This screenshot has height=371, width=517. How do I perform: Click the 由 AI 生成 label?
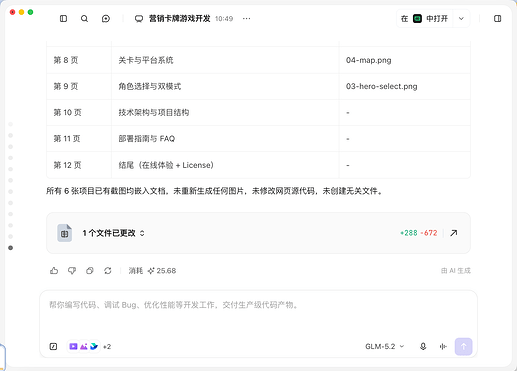(x=456, y=271)
